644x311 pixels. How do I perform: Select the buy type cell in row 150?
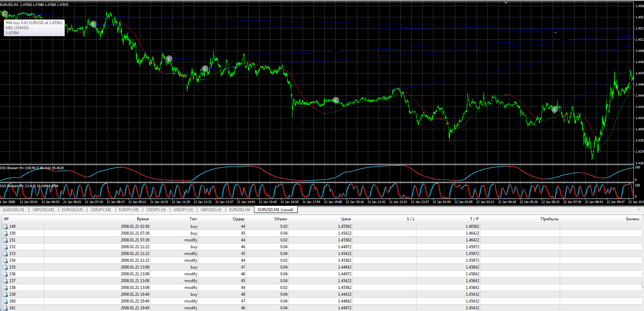pos(194,233)
